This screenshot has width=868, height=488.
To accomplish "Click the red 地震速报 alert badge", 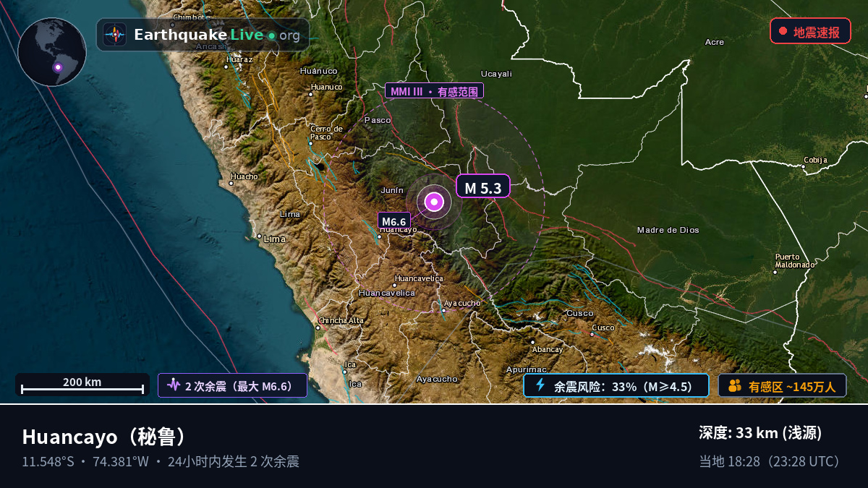I will (x=810, y=31).
